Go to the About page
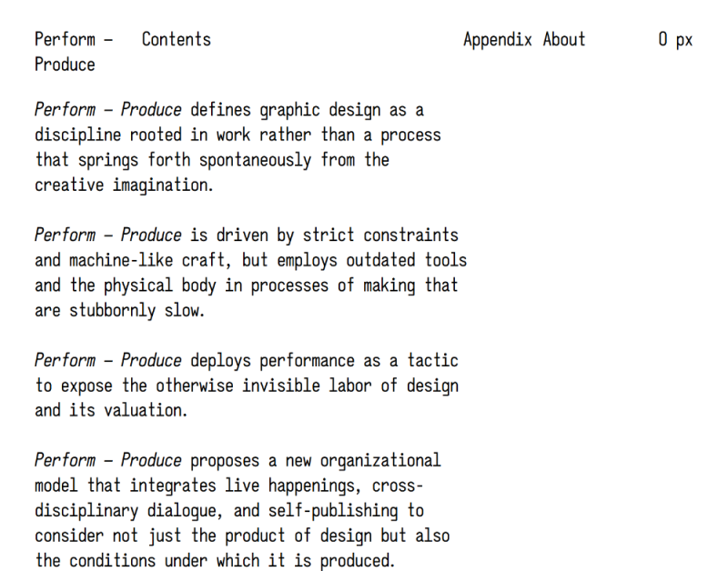The width and height of the screenshot is (728, 571). 564,39
